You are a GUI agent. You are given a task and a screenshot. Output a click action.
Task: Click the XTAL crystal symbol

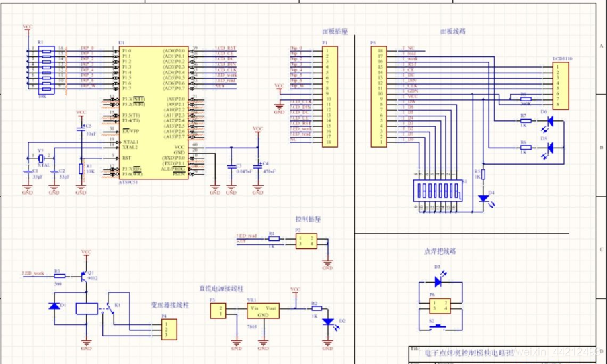pos(40,158)
